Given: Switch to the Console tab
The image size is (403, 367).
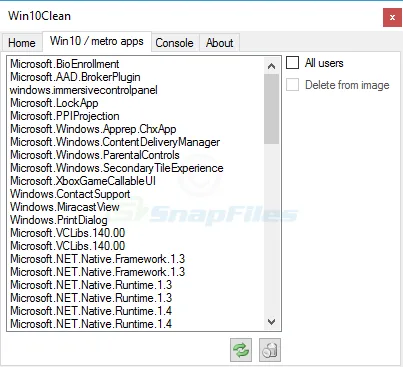Looking at the screenshot, I should pos(174,43).
